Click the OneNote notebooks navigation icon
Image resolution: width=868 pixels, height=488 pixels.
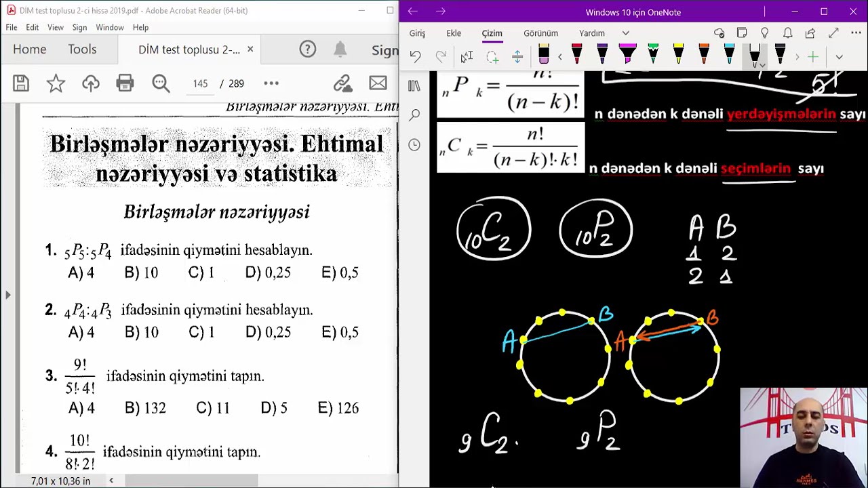click(x=414, y=86)
